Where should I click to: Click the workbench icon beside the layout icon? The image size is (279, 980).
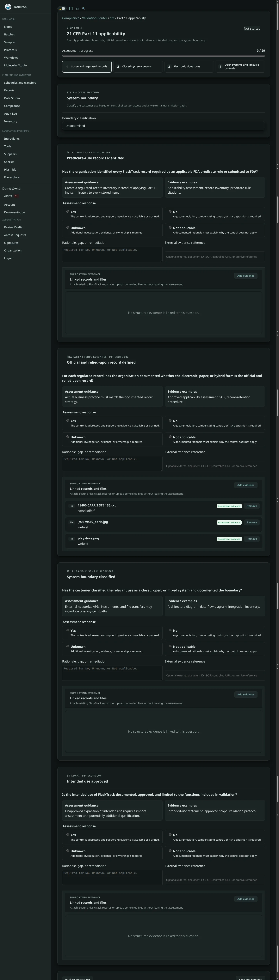click(x=78, y=8)
